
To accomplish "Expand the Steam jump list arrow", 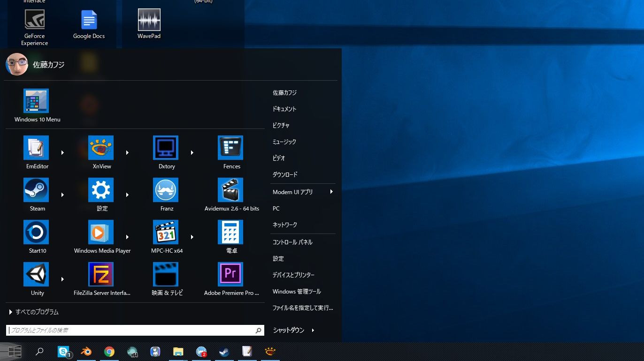I will 62,195.
